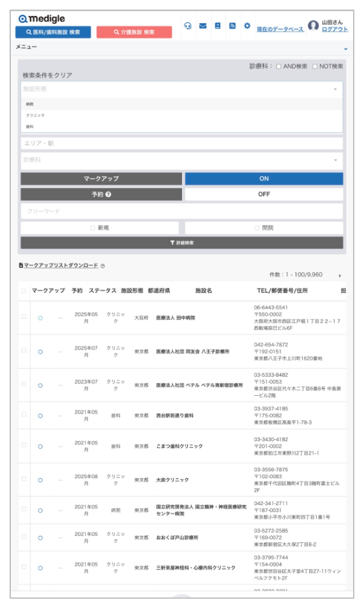Viewport: 364px width, 610px height.
Task: Open the mail envelope icon
Action: point(203,26)
